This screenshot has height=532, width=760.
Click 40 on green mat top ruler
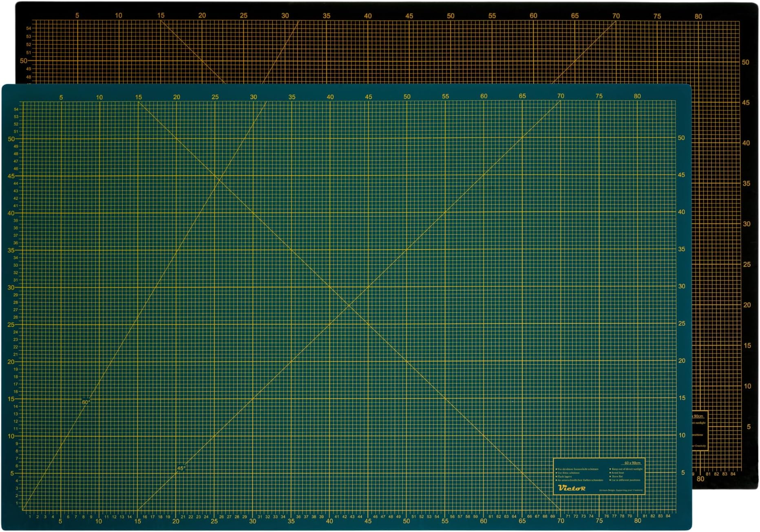330,97
